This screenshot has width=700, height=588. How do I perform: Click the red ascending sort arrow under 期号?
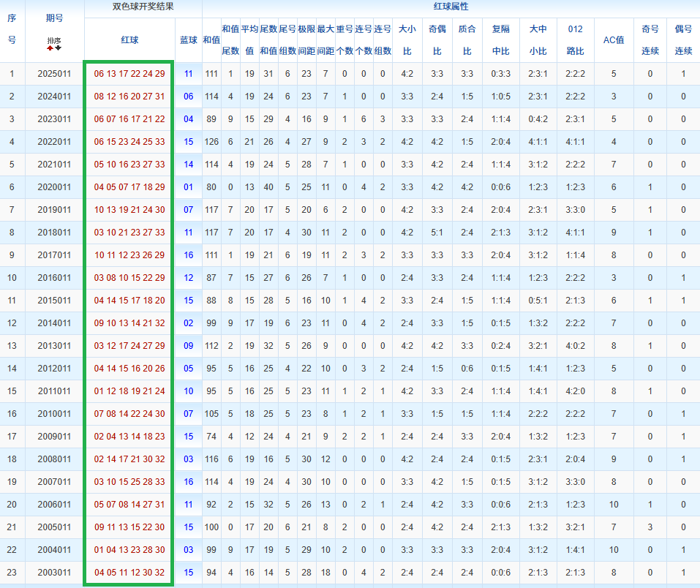[x=50, y=48]
